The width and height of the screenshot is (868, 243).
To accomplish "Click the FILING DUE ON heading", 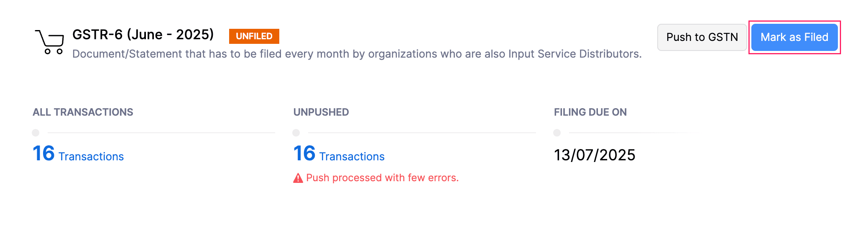I will pyautogui.click(x=590, y=112).
